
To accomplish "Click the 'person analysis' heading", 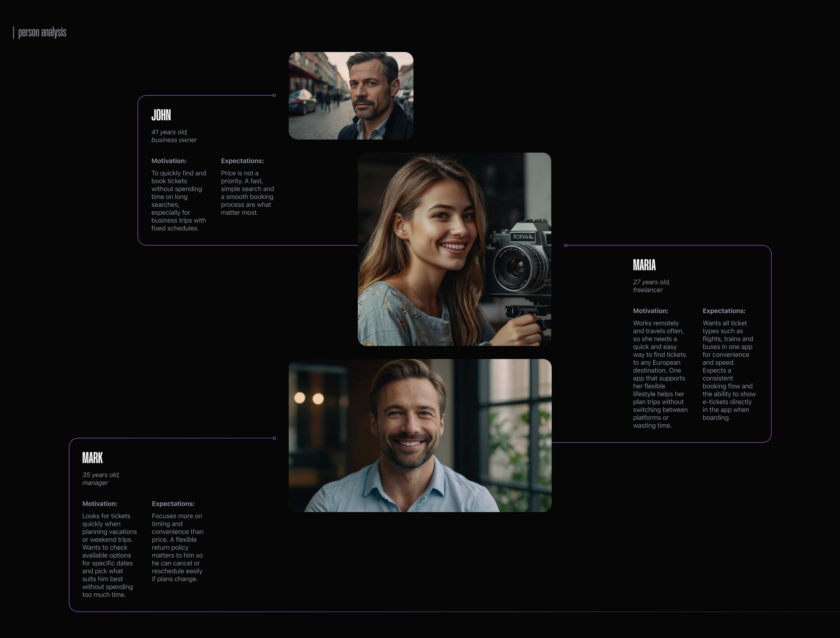I will tap(42, 33).
